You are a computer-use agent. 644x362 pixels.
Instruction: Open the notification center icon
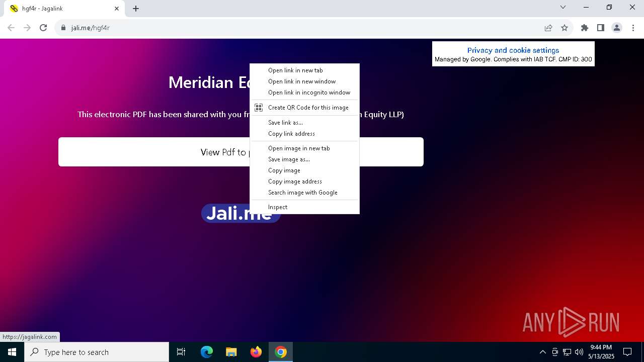[x=627, y=352]
